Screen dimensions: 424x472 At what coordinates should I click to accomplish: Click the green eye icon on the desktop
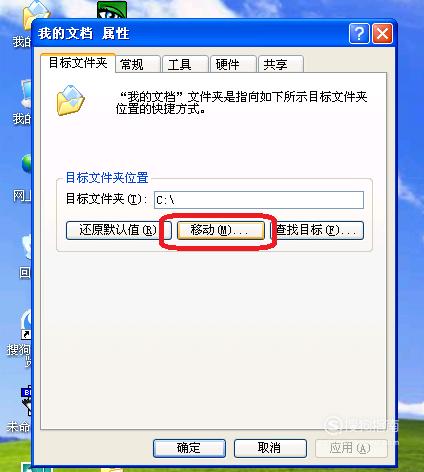click(112, 10)
